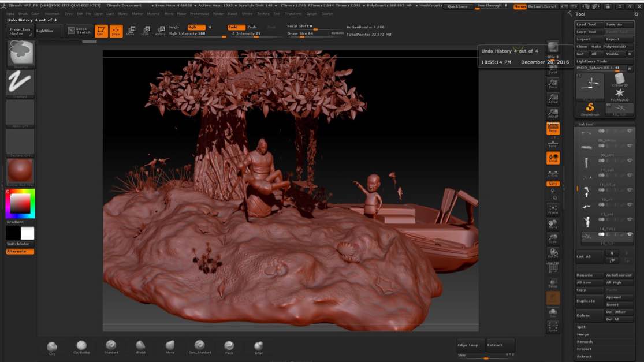Click the Transp transparency icon

(x=553, y=283)
